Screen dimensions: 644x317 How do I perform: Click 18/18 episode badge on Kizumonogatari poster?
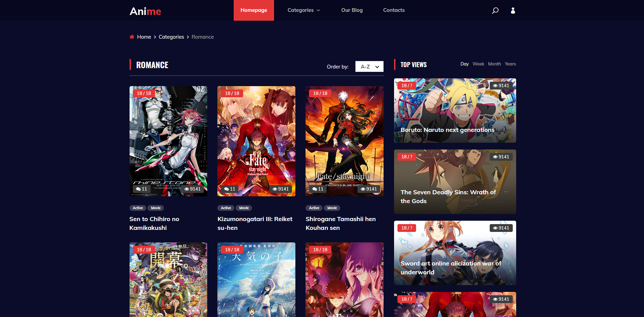[232, 93]
